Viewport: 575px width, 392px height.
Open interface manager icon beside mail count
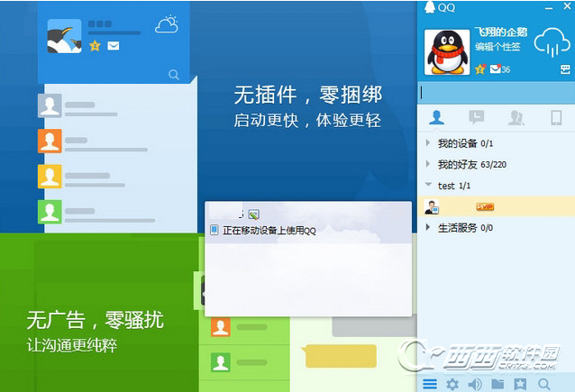pos(565,69)
